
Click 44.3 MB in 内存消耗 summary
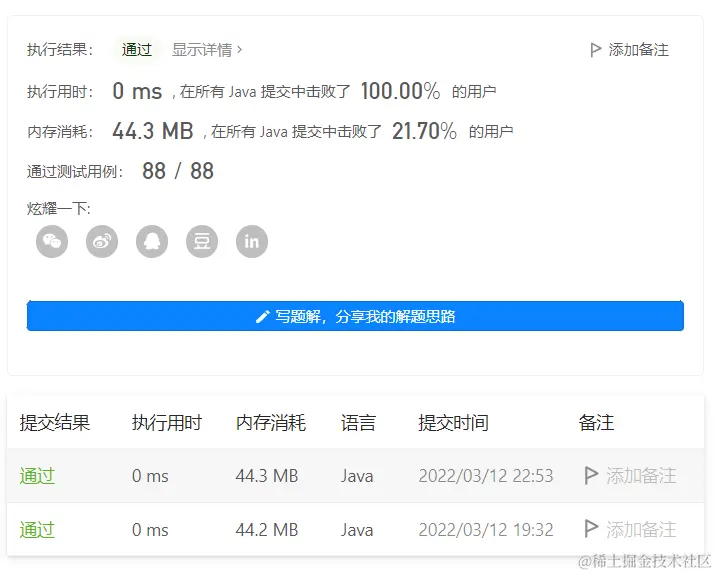153,131
